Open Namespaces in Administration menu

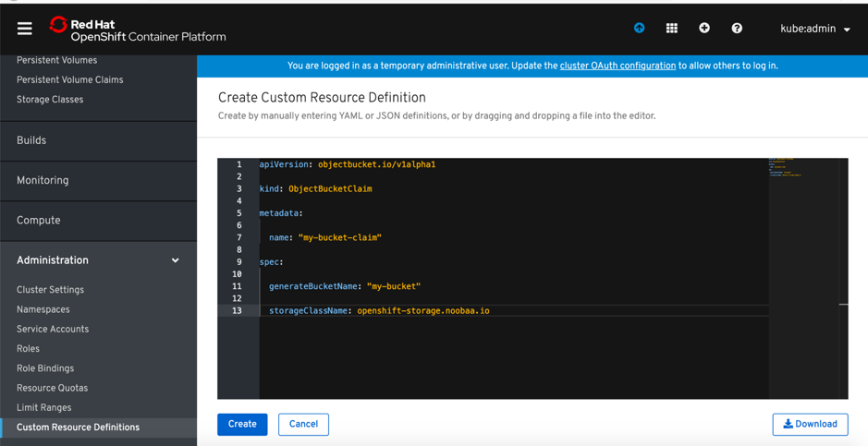point(43,309)
